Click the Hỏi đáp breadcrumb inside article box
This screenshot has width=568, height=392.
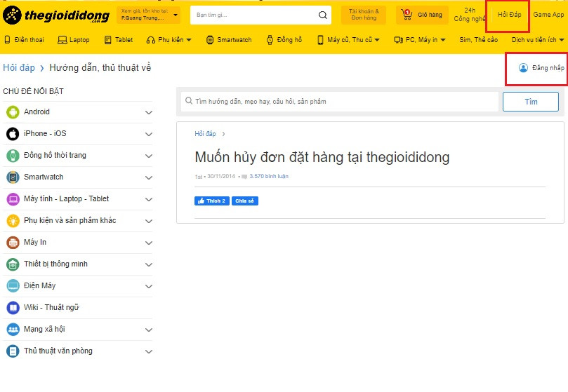coord(205,134)
